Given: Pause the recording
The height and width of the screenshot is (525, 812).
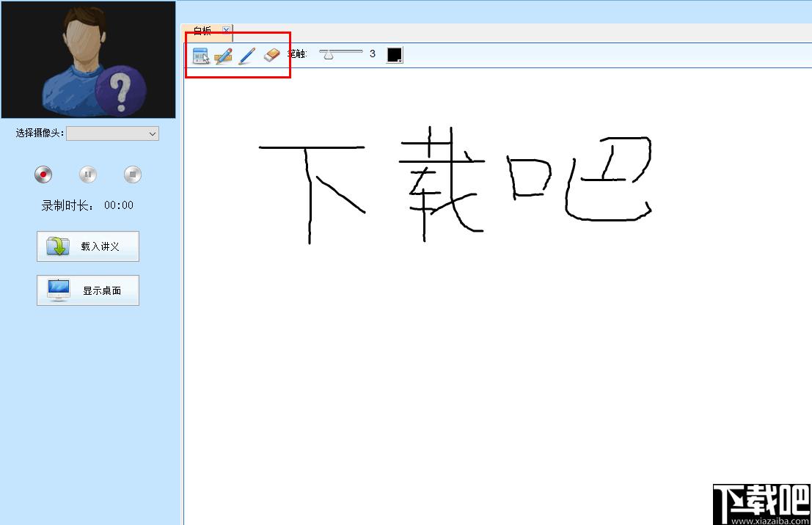Looking at the screenshot, I should coord(88,175).
